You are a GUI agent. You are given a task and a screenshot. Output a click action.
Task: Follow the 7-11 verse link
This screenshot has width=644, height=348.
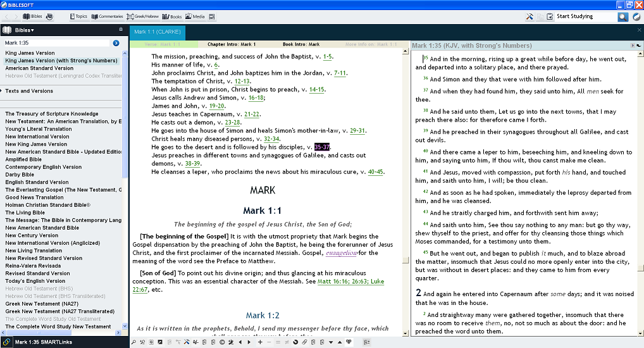tap(340, 73)
